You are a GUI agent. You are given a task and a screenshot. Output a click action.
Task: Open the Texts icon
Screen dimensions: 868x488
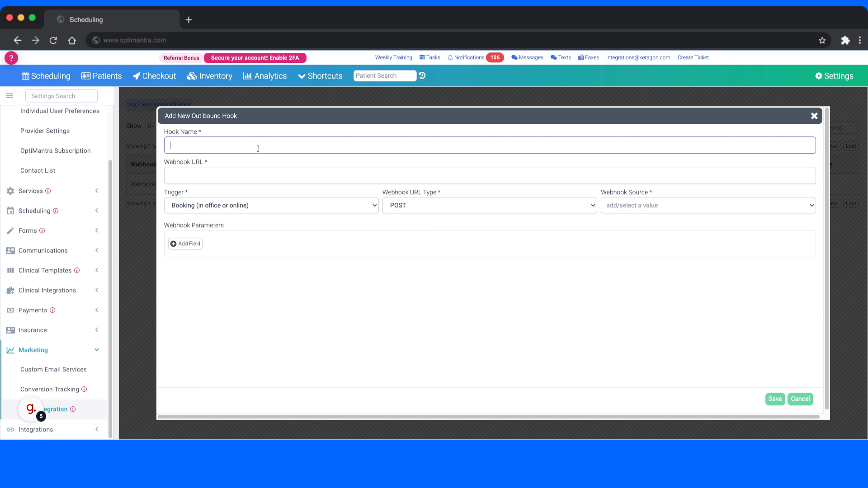pos(553,57)
